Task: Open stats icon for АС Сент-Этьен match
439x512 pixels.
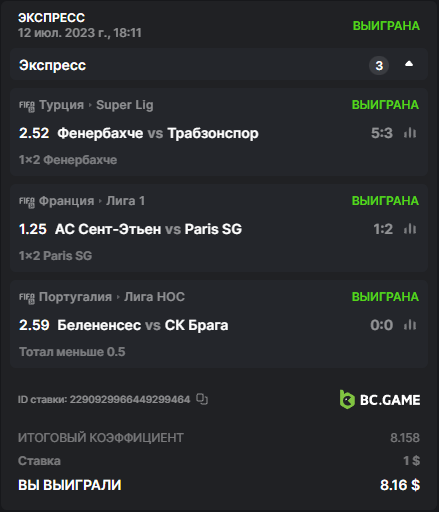Action: point(410,229)
